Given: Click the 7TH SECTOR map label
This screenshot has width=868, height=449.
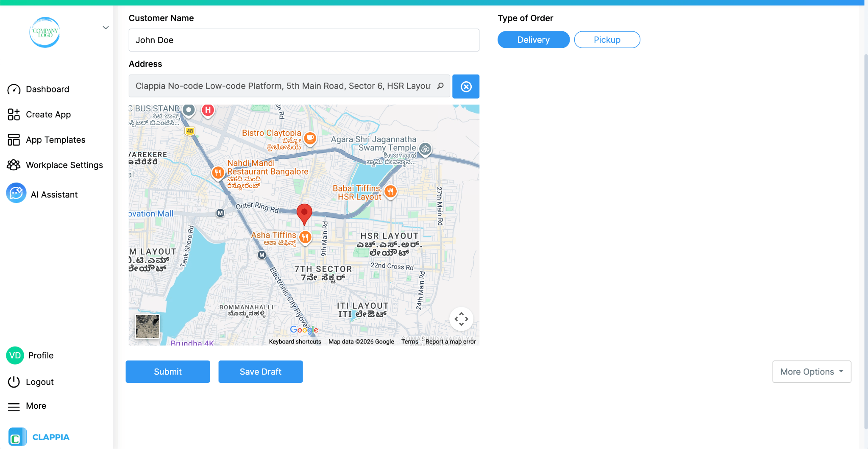Looking at the screenshot, I should [x=323, y=269].
